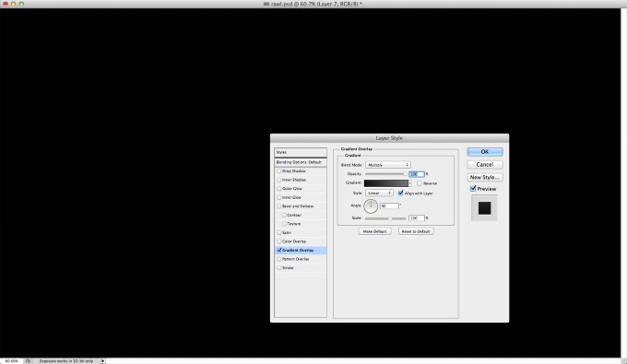The image size is (627, 364).
Task: Click 'Exposure works in 32-bit only' status text
Action: click(x=66, y=361)
